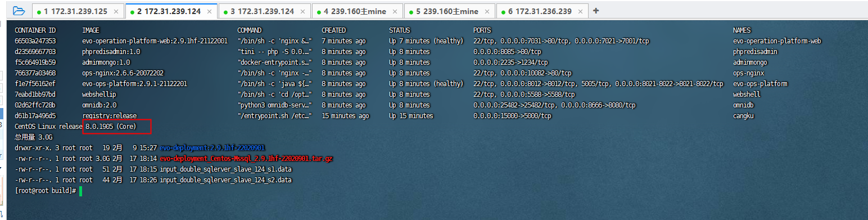Click the STATUS column header
The width and height of the screenshot is (868, 220).
[x=400, y=30]
